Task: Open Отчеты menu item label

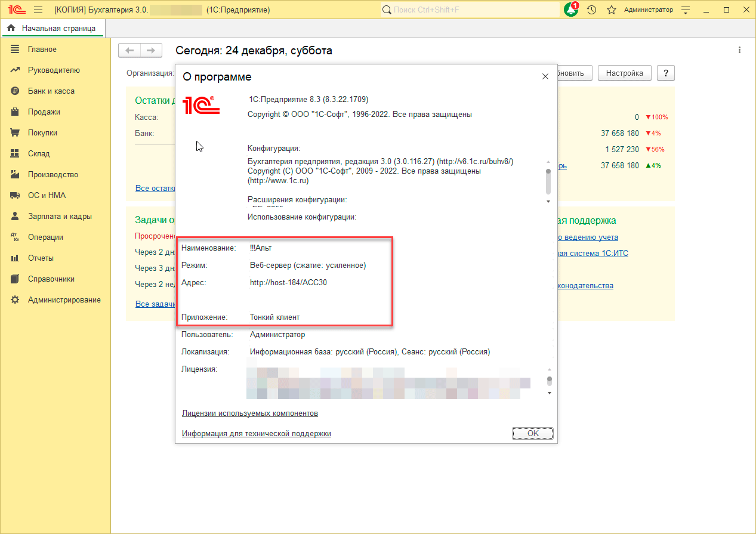Action: (41, 258)
